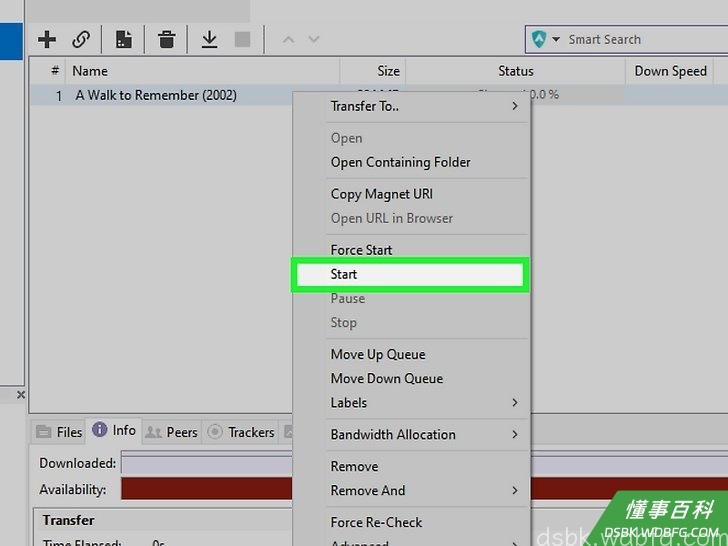This screenshot has width=728, height=546.
Task: Sort torrents by Status column
Action: click(x=515, y=71)
